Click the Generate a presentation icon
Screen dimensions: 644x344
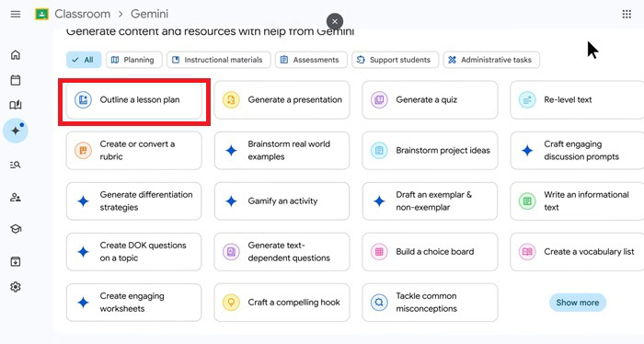tap(231, 99)
